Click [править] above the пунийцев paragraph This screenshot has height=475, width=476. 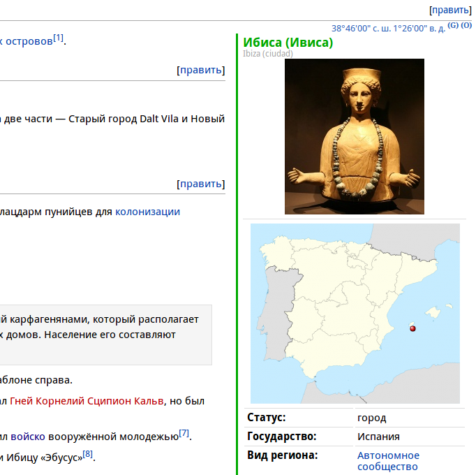click(x=201, y=184)
